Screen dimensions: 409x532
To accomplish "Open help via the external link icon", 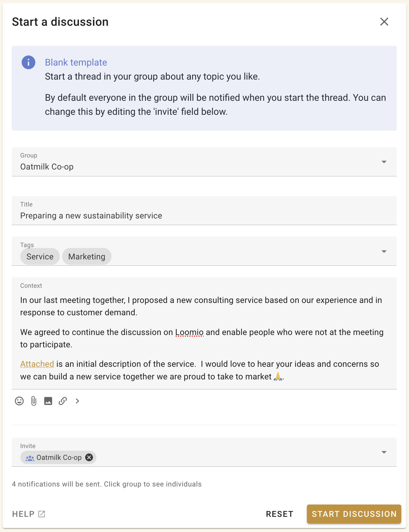I will pos(41,514).
